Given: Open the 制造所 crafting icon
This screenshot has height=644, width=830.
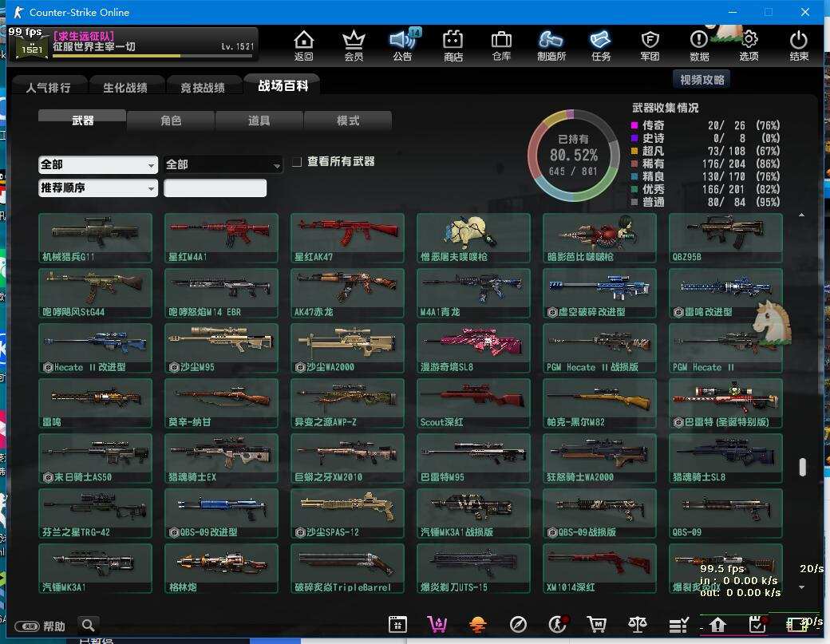Looking at the screenshot, I should click(x=551, y=45).
